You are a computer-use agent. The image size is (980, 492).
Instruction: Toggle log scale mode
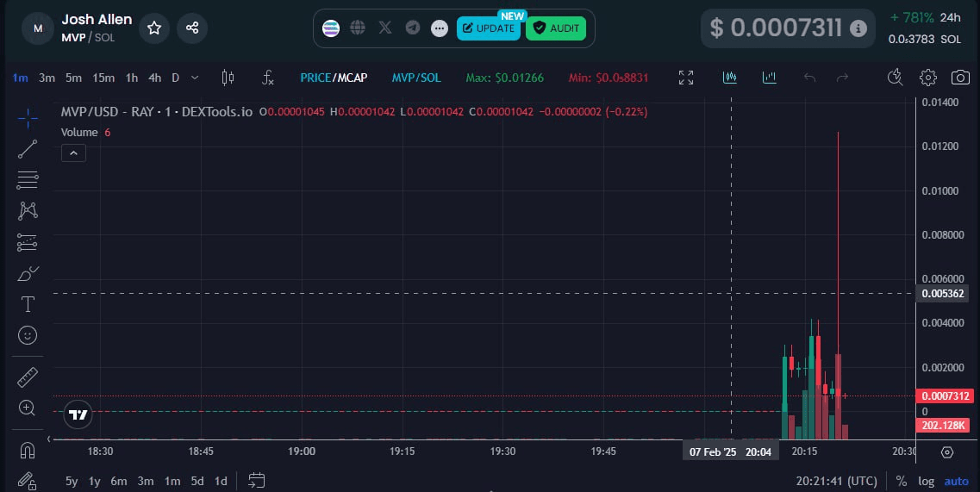coord(926,482)
